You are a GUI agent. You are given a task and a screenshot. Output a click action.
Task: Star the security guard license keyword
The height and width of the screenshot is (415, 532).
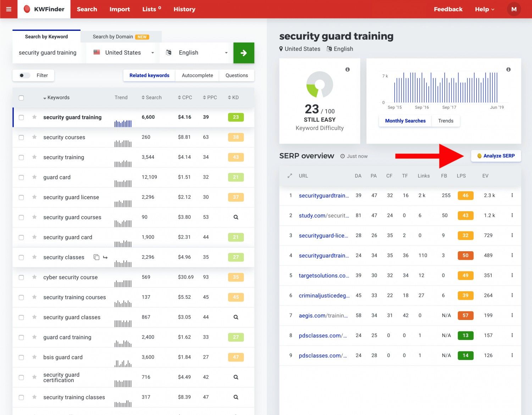click(34, 197)
